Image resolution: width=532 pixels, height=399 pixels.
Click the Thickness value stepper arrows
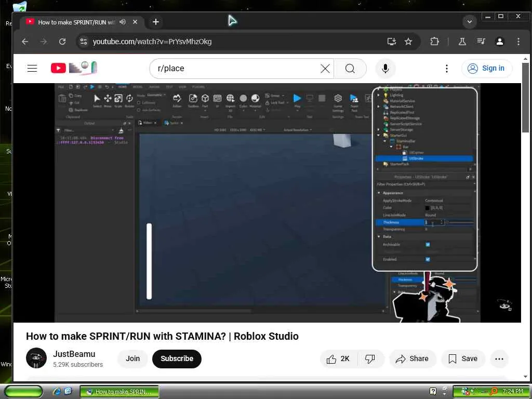coord(442,222)
